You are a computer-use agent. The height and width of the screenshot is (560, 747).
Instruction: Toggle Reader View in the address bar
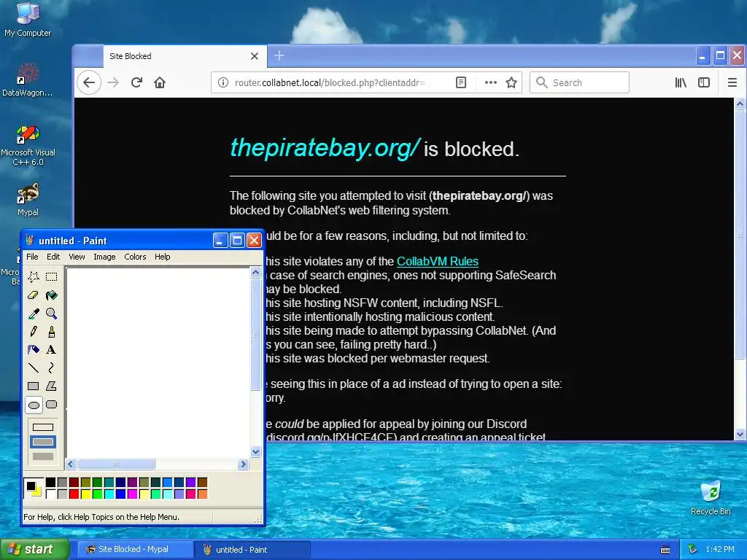[461, 82]
